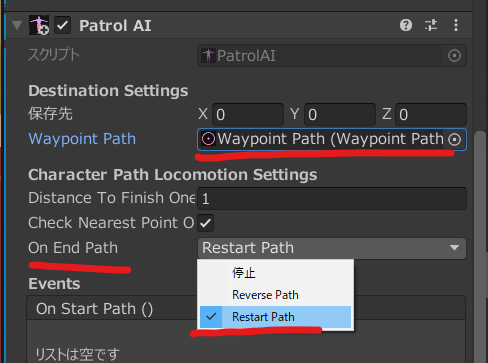Select the checked Restart Path menu entry
This screenshot has width=488, height=363.
275,317
